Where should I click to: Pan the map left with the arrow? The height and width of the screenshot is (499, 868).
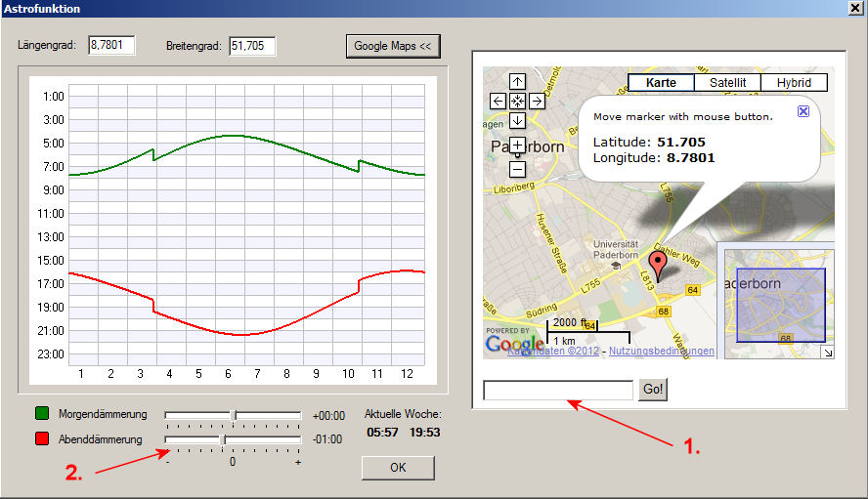pyautogui.click(x=499, y=101)
